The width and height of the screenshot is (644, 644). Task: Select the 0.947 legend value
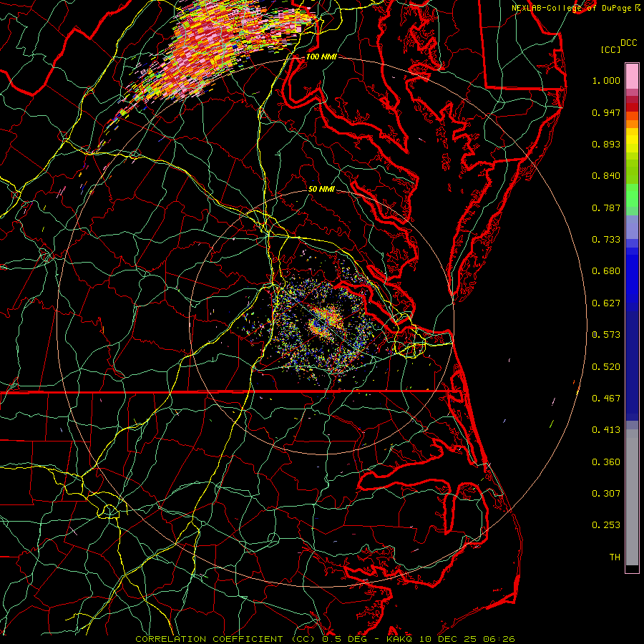(606, 112)
